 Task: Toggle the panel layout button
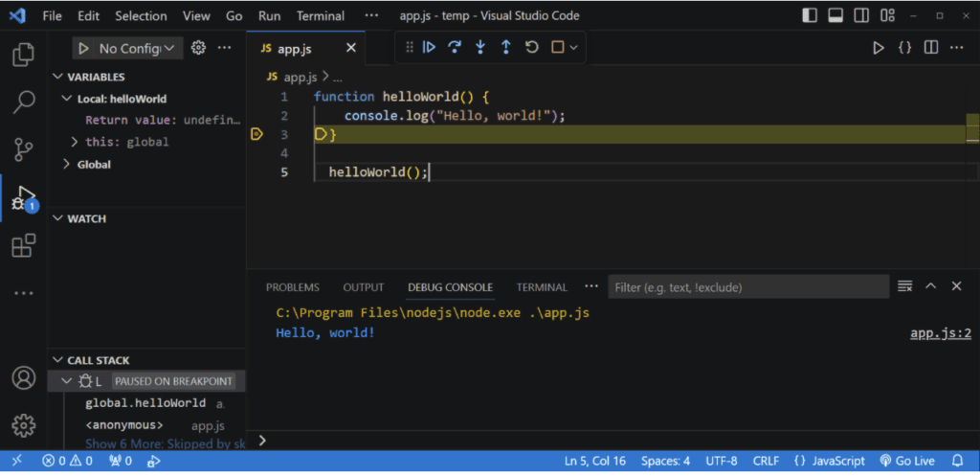coord(835,16)
